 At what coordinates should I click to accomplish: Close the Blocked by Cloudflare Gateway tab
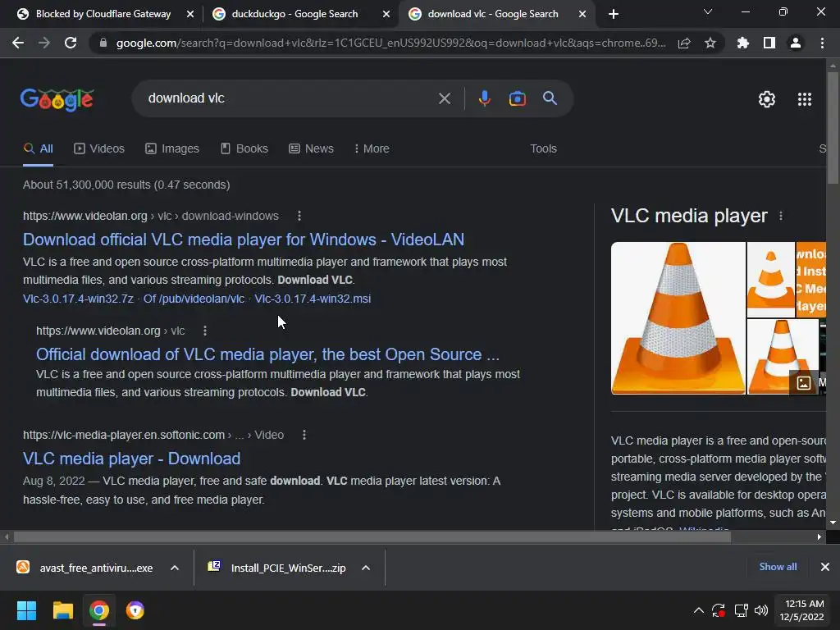(190, 15)
